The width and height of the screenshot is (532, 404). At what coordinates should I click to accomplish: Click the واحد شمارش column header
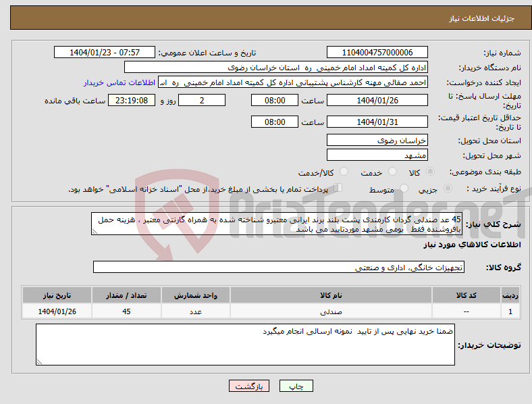pos(196,295)
